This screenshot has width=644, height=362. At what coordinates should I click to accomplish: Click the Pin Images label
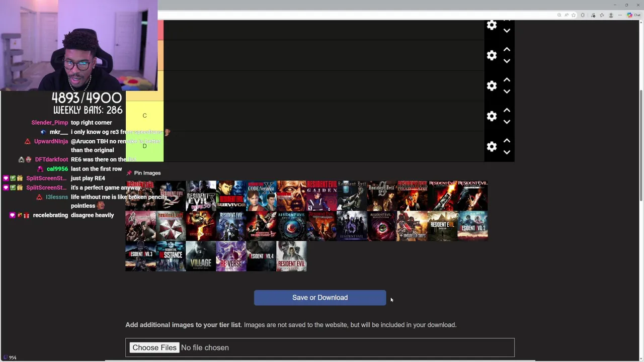(147, 173)
